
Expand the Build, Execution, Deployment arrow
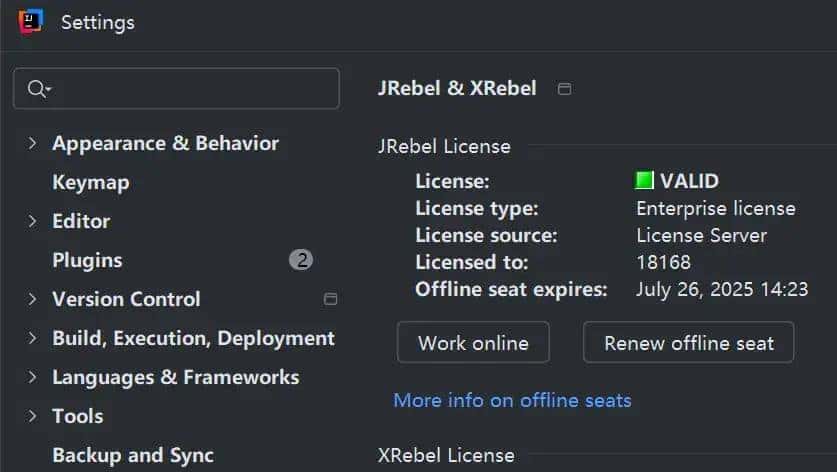pyautogui.click(x=33, y=338)
